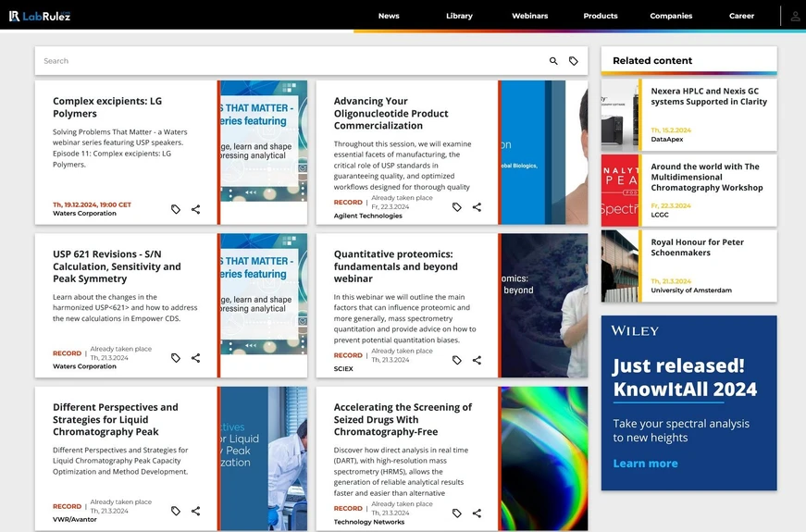Share the Accelerating the Screening of Seized Drugs card
Viewport: 806px width, 532px height.
coord(477,513)
